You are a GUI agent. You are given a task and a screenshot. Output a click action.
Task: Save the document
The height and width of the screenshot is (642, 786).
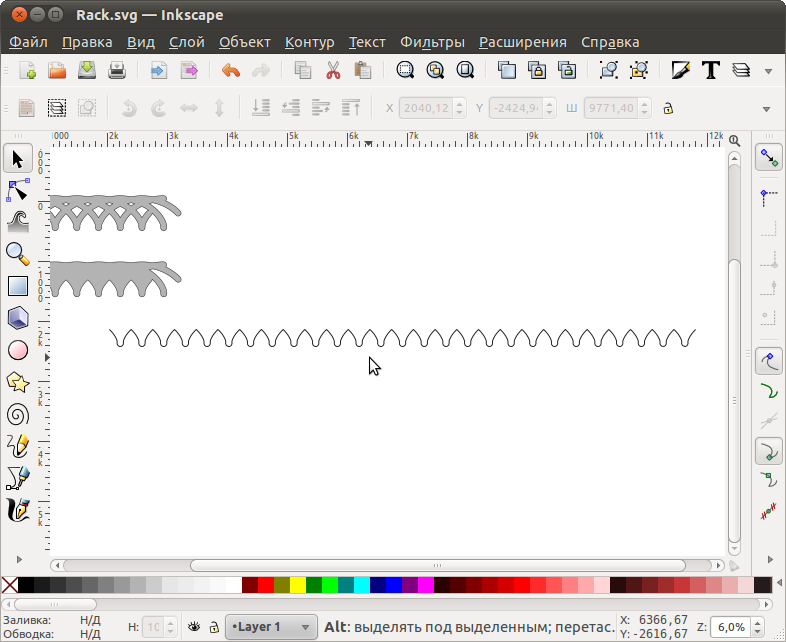87,70
